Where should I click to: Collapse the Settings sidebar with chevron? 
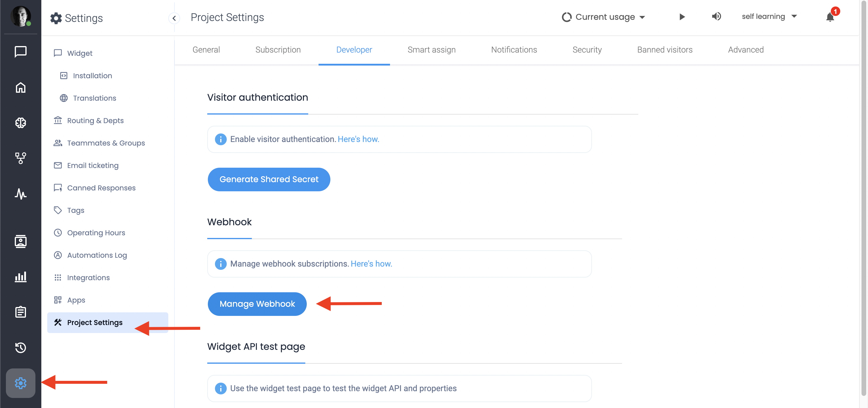coord(174,18)
